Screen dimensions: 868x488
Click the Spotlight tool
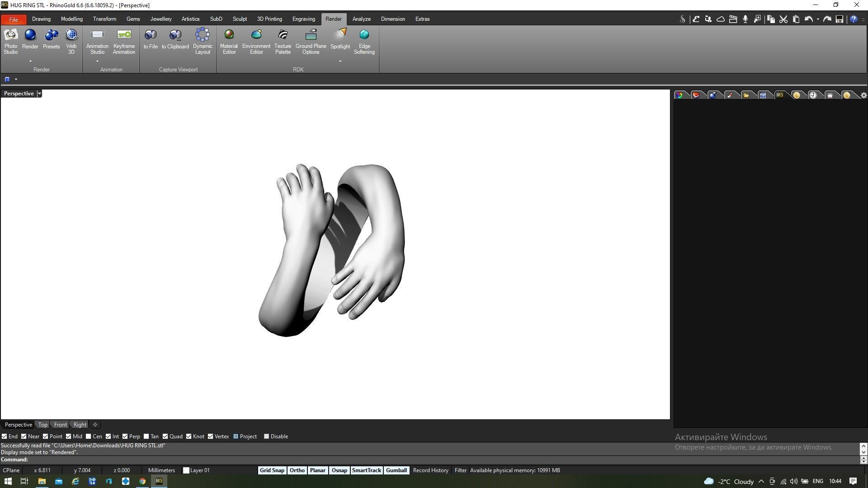(340, 39)
